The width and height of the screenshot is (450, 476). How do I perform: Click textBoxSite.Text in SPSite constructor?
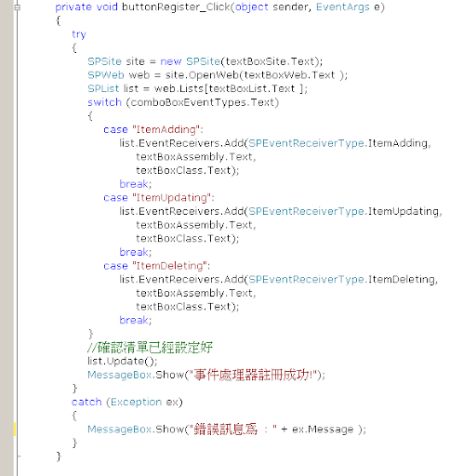point(270,61)
